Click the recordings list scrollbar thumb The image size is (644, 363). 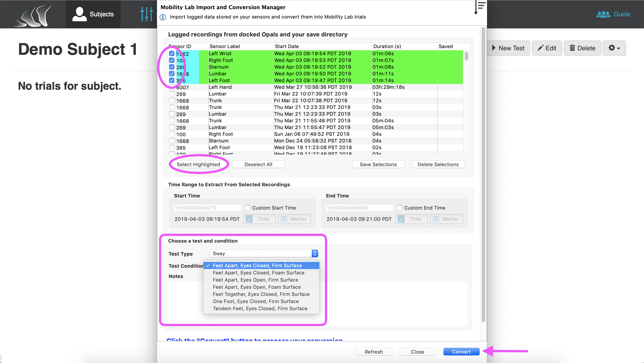click(466, 56)
